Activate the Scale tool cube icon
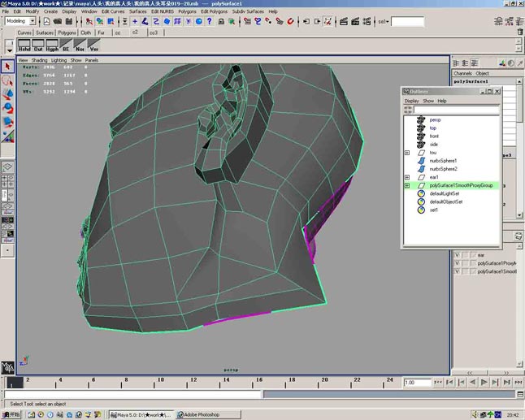525x420 pixels. [x=7, y=122]
